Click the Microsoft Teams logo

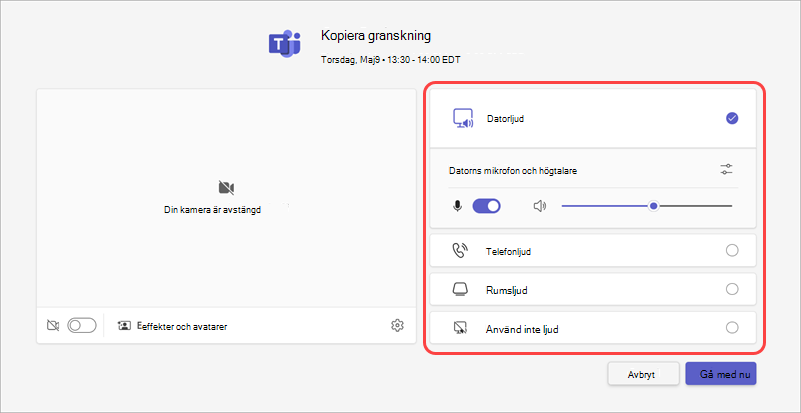pos(285,43)
